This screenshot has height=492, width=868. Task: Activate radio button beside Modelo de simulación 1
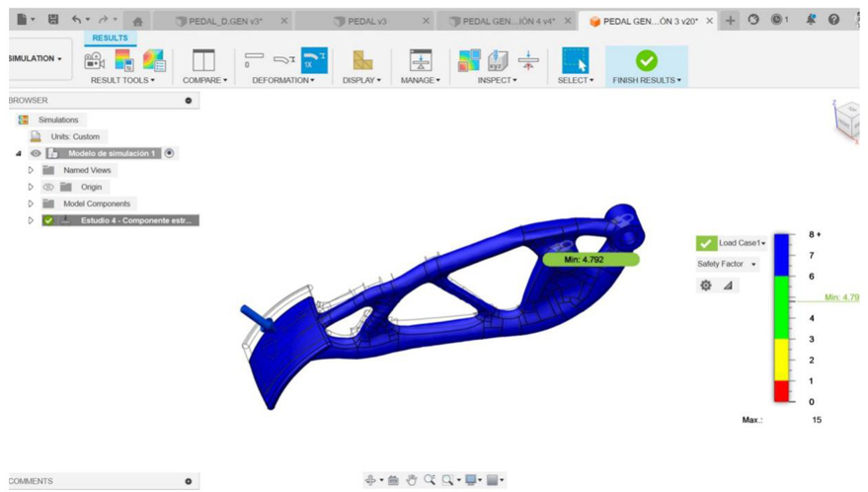tap(170, 153)
